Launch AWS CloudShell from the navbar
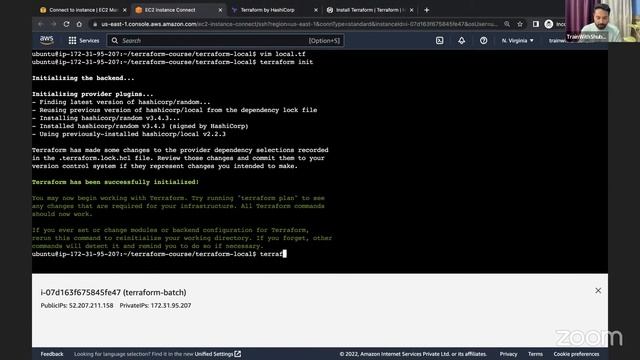The image size is (640, 360). tap(440, 40)
